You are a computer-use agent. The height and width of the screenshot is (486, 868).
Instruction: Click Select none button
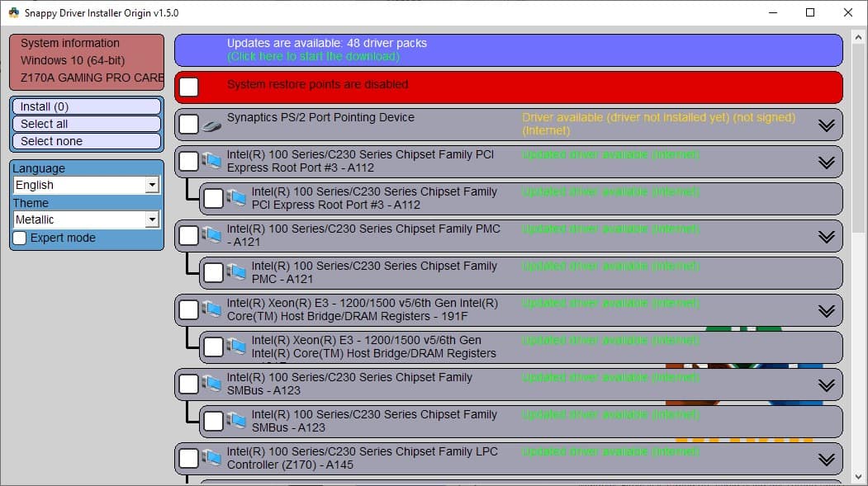[x=87, y=141]
